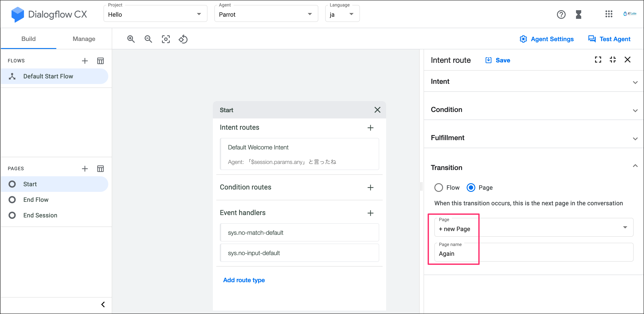
Task: Add a new flow with plus icon
Action: click(85, 61)
